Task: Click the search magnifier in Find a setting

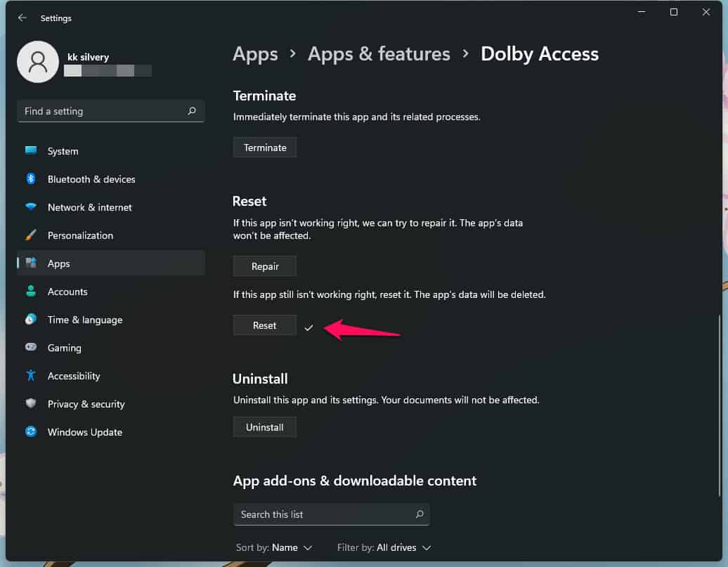Action: point(192,110)
